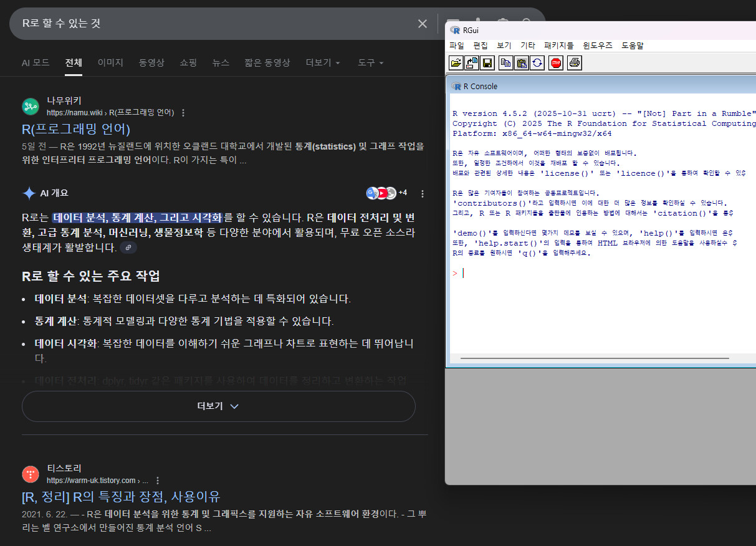Click the Paste clipboard icon in RGui
This screenshot has width=756, height=546.
click(x=522, y=63)
